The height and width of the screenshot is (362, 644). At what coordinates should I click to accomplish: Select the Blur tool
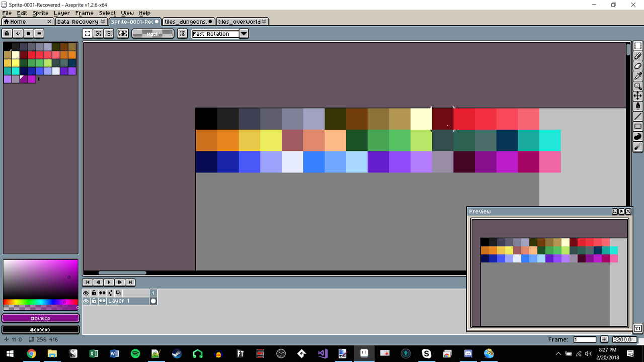point(638,146)
